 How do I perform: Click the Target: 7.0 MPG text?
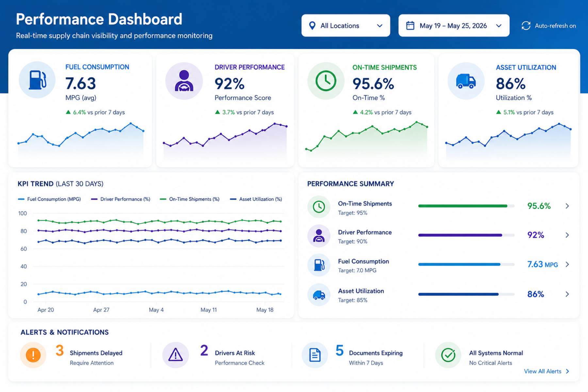(357, 270)
